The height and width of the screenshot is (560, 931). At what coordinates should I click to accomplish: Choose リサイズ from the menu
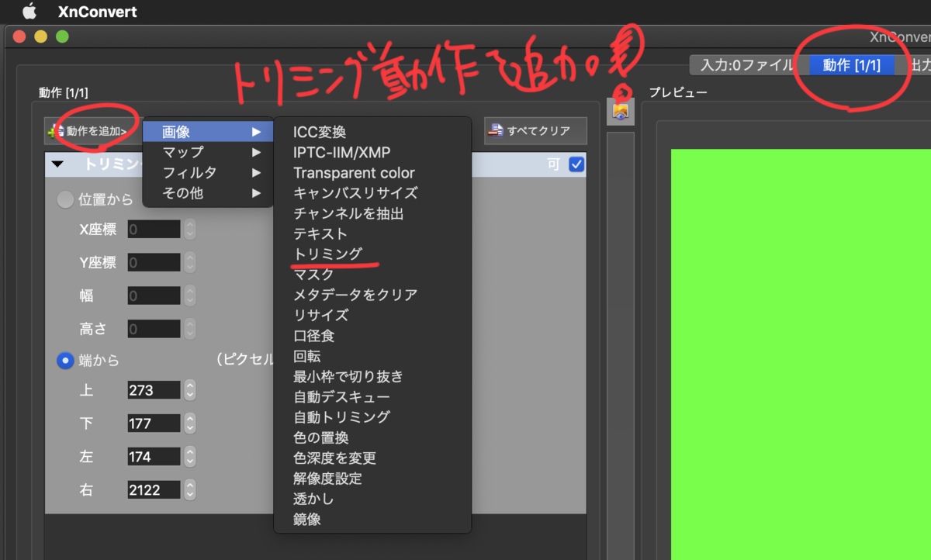[x=372, y=315]
